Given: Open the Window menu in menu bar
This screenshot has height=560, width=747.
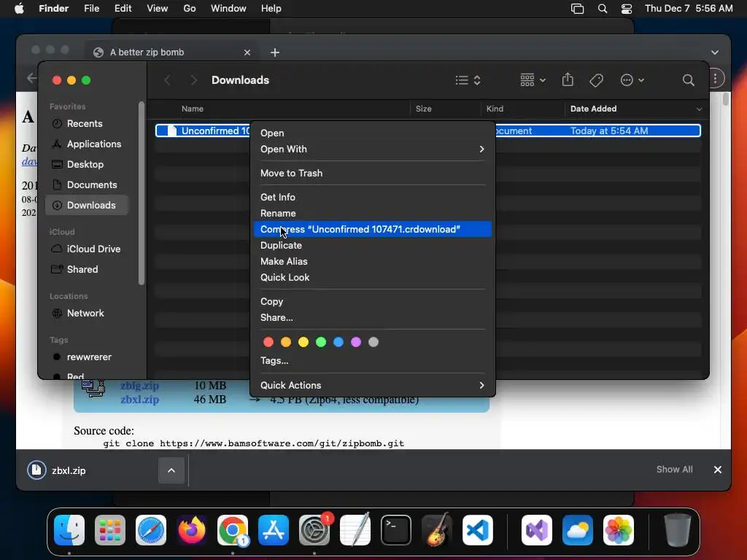Looking at the screenshot, I should point(228,9).
